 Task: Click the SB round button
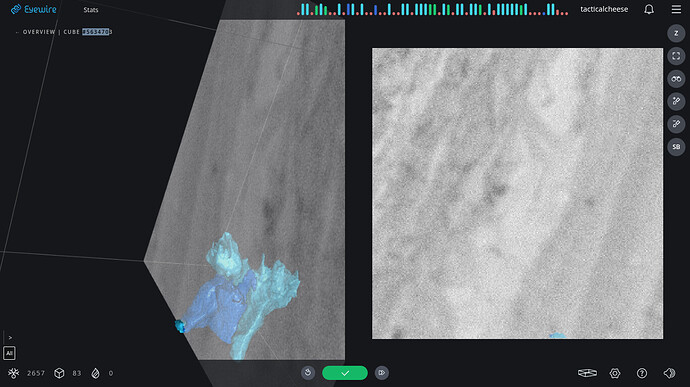click(676, 147)
